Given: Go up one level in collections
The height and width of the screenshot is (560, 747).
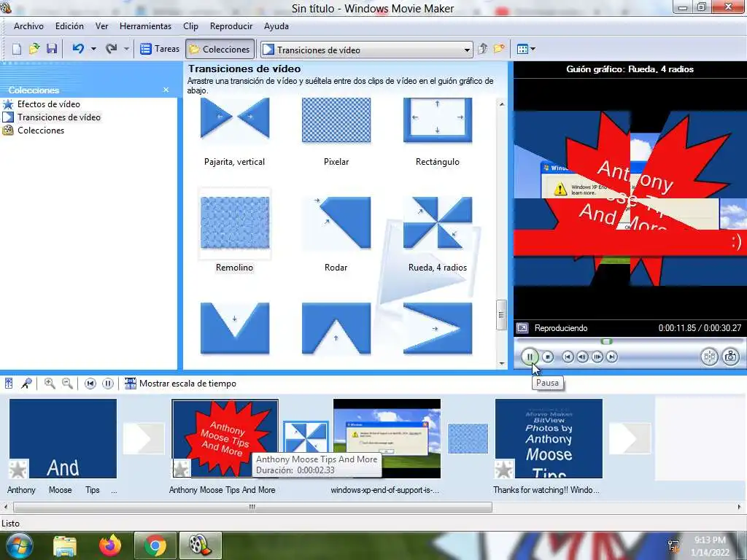Looking at the screenshot, I should 483,49.
